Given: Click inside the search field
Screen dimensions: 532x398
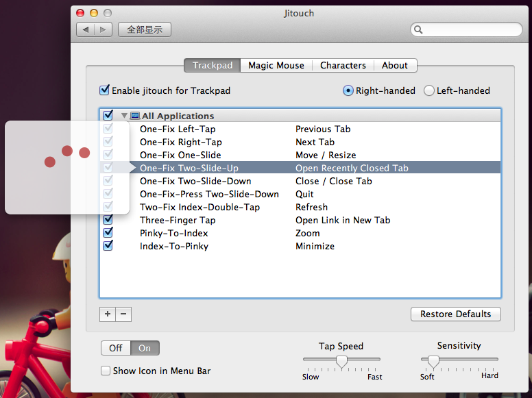Looking at the screenshot, I should point(466,29).
